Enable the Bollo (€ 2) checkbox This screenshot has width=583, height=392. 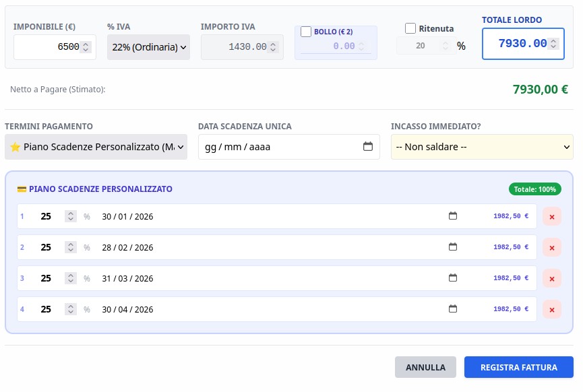(306, 32)
